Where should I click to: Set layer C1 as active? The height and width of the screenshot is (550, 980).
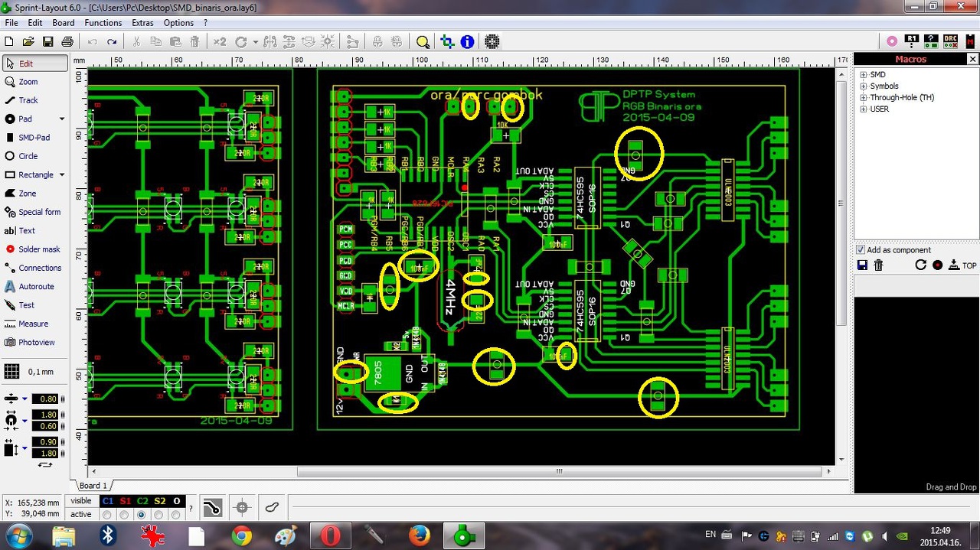tap(107, 515)
